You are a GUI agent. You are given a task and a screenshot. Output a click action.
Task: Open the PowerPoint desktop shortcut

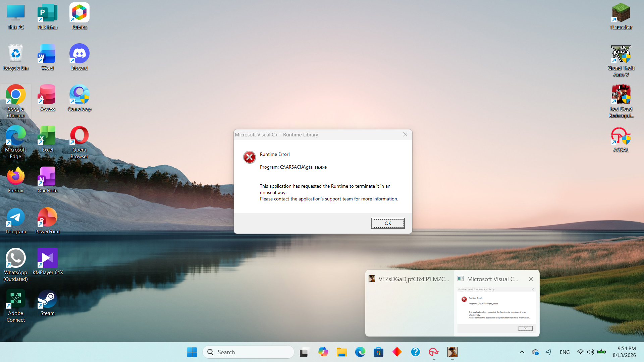[x=47, y=221]
